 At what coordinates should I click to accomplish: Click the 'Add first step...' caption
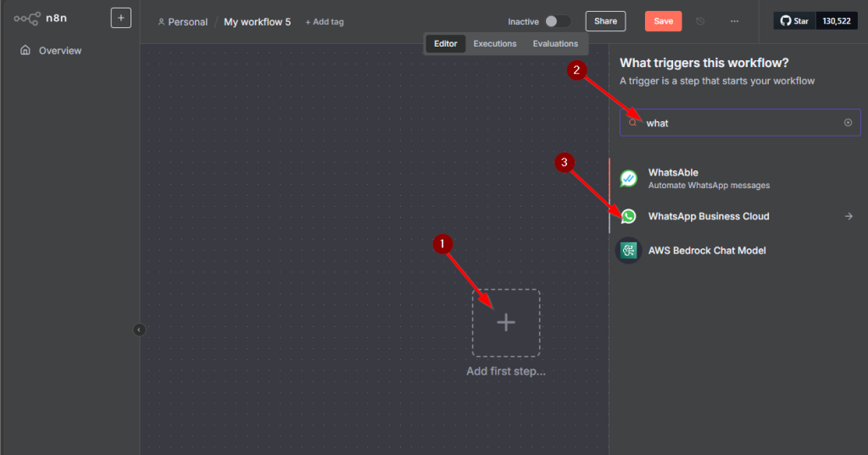pyautogui.click(x=506, y=371)
